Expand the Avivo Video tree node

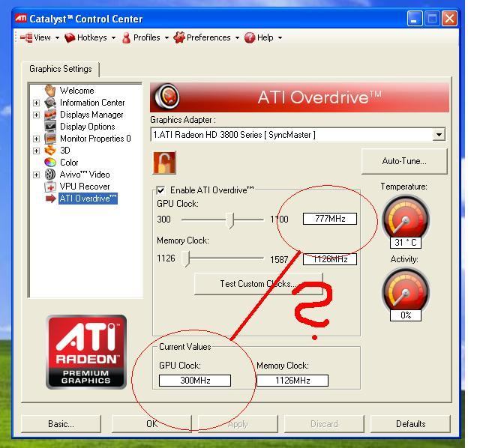(x=36, y=175)
